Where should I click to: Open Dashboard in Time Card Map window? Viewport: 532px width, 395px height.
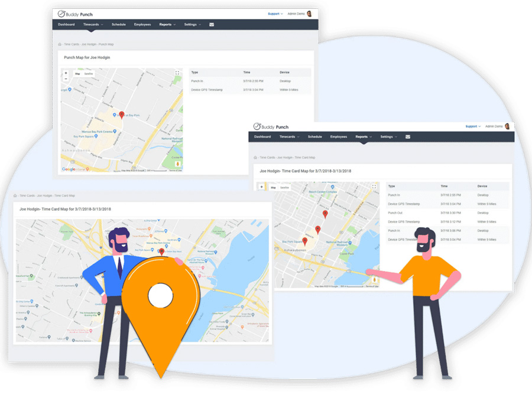tap(262, 137)
